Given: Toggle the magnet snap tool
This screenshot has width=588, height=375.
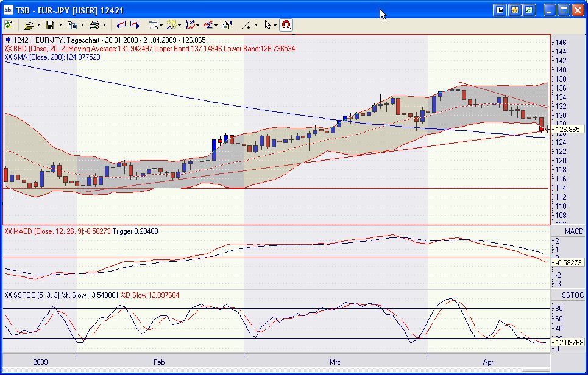Looking at the screenshot, I should [x=285, y=25].
